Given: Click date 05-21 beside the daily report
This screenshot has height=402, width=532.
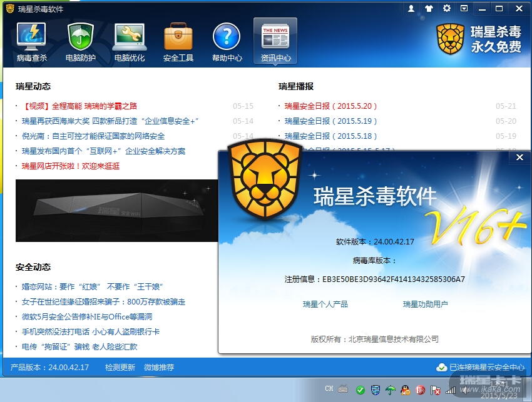Looking at the screenshot, I should tap(506, 106).
